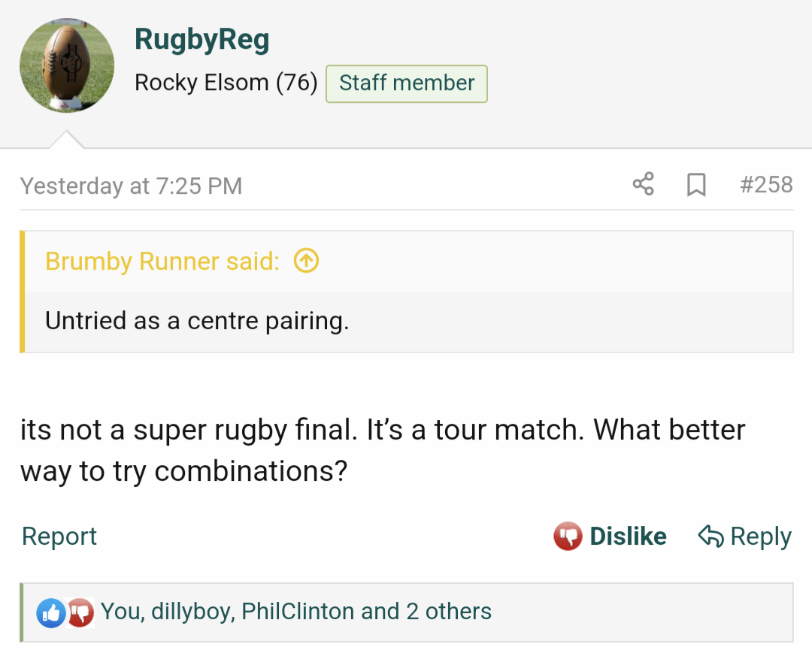The height and width of the screenshot is (650, 812).
Task: Open RugbyReg's profile from the username
Action: 201,40
